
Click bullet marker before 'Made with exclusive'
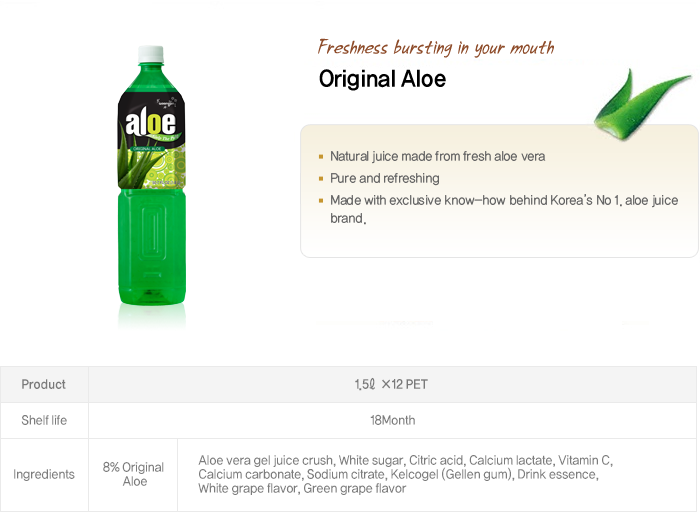click(321, 200)
